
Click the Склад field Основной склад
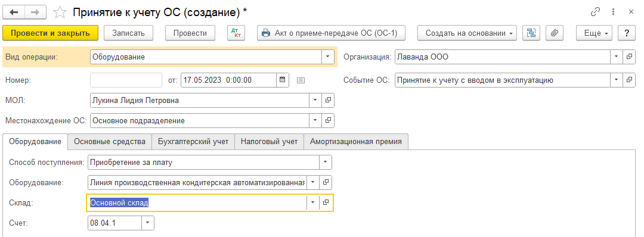click(197, 202)
